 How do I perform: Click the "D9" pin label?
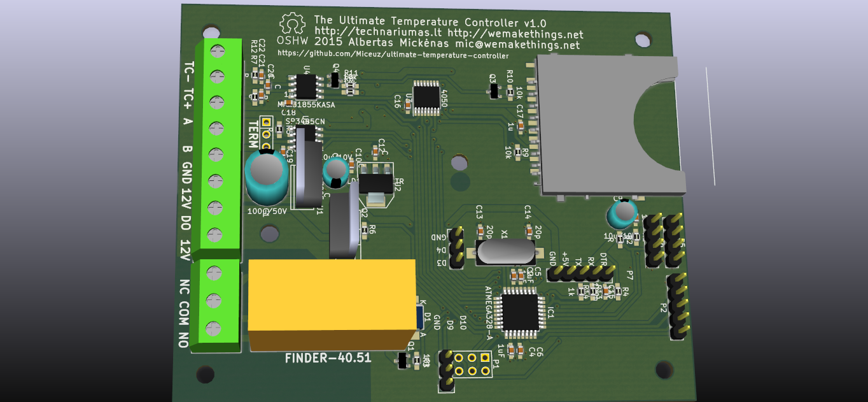[x=449, y=324]
